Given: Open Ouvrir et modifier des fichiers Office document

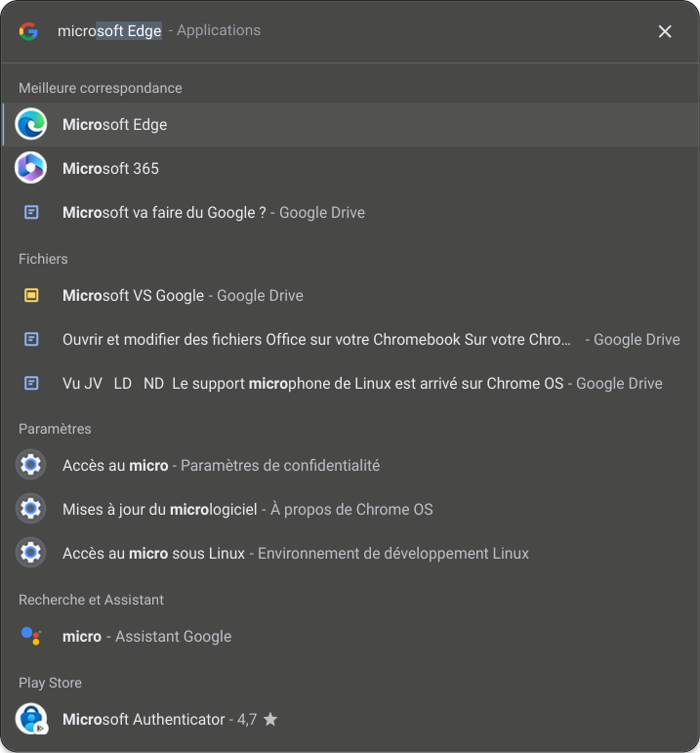Looking at the screenshot, I should tap(350, 340).
